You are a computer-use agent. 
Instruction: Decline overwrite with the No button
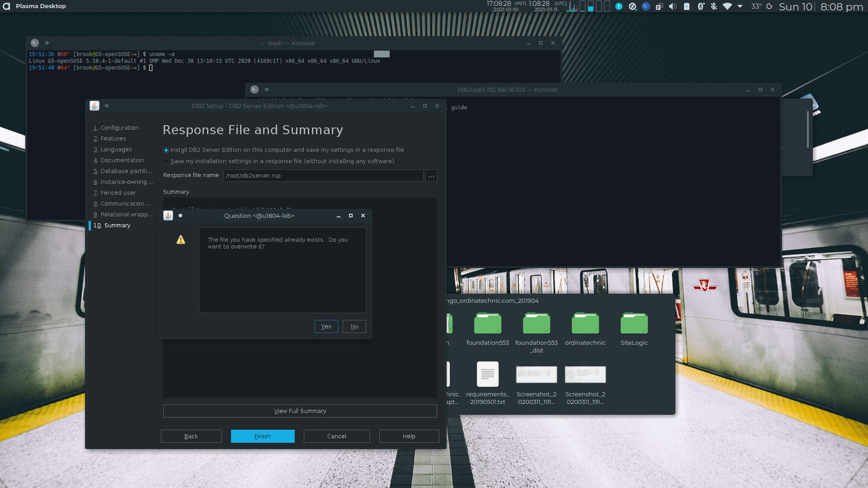(354, 327)
